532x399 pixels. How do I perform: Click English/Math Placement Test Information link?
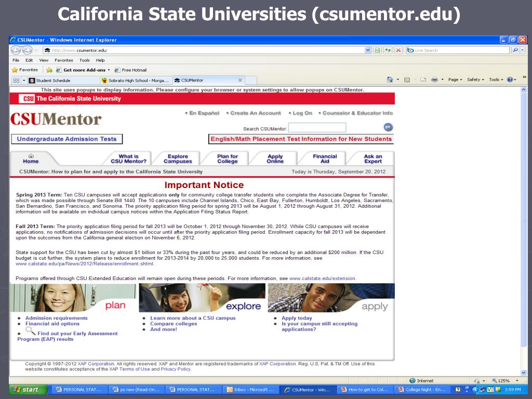click(x=301, y=139)
